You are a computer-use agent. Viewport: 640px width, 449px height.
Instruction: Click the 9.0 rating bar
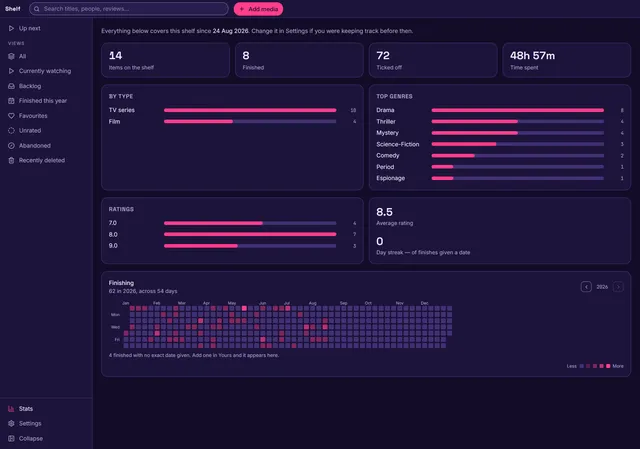(250, 246)
